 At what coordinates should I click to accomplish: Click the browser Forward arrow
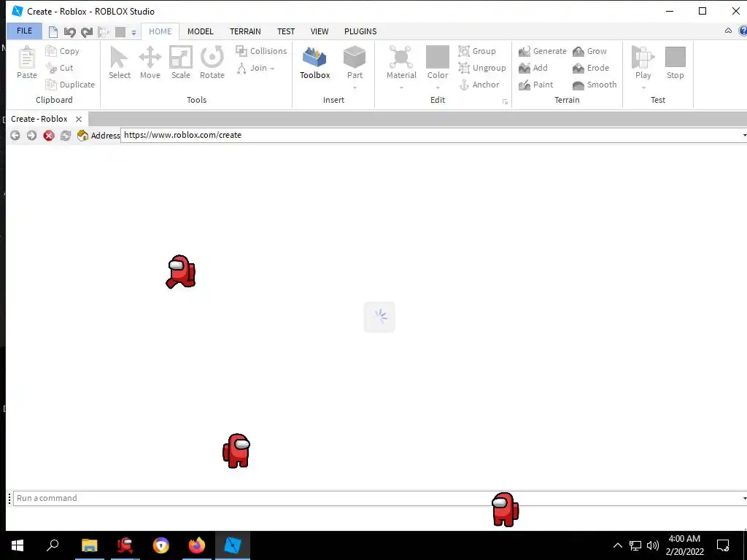(x=31, y=135)
